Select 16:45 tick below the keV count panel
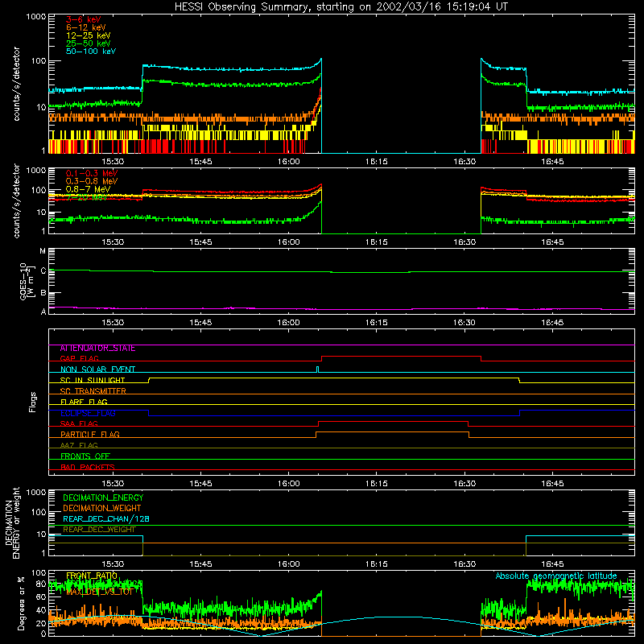This screenshot has width=644, height=644. click(552, 162)
